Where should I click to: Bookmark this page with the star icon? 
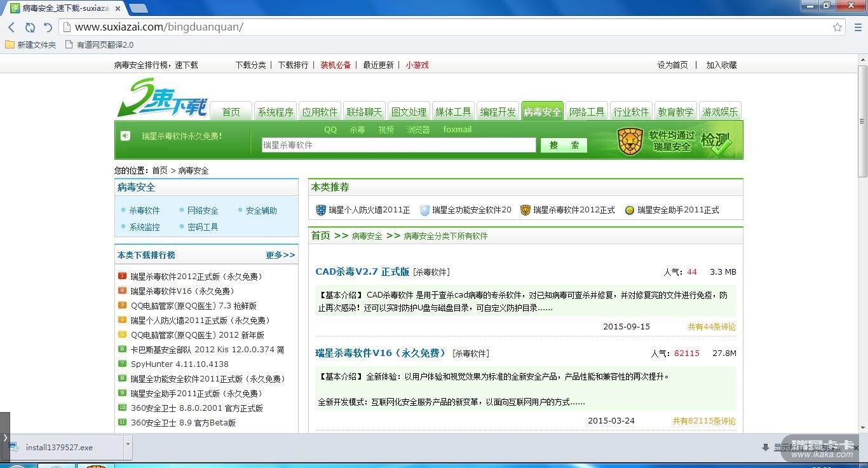coord(837,27)
